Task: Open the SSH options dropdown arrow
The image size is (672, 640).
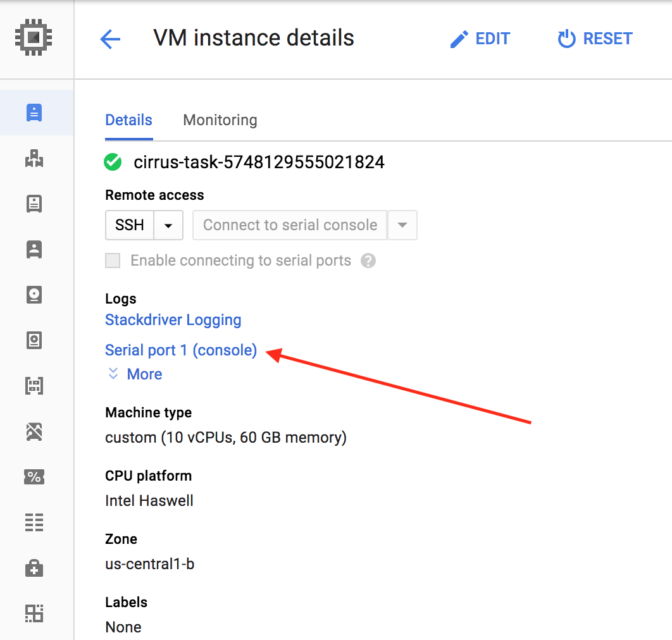Action: (170, 225)
